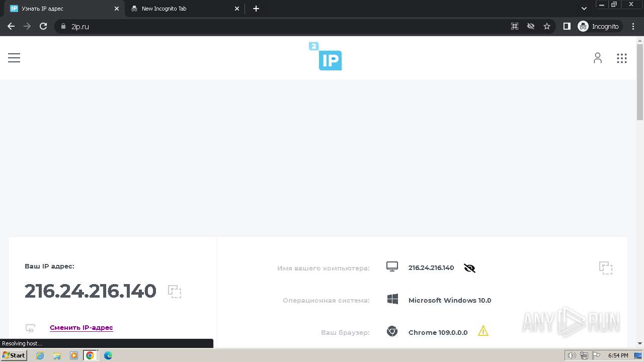Viewport: 644px width, 362px height.
Task: Click the Ваш IP адрес label
Action: (x=49, y=266)
